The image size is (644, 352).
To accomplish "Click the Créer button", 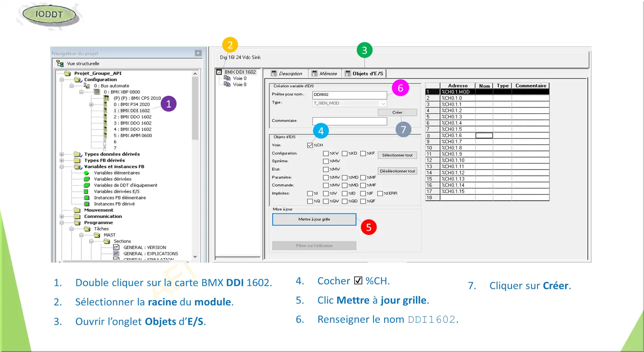I will point(397,113).
